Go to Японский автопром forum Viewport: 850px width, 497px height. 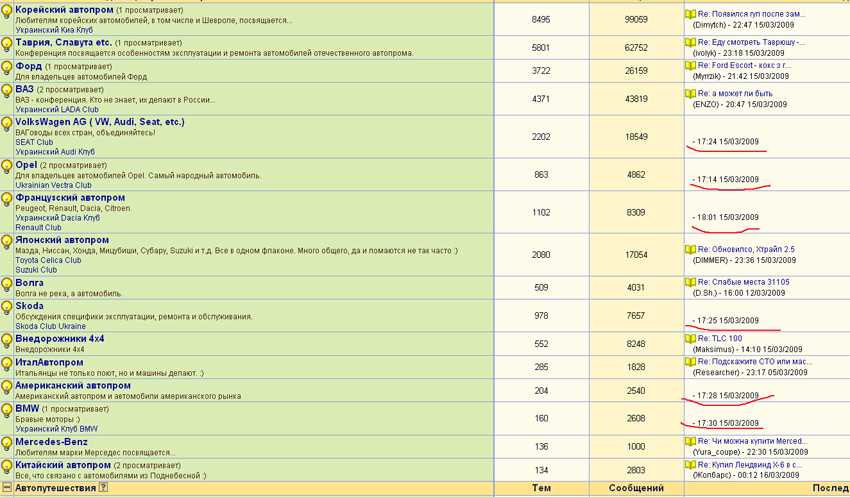point(62,240)
